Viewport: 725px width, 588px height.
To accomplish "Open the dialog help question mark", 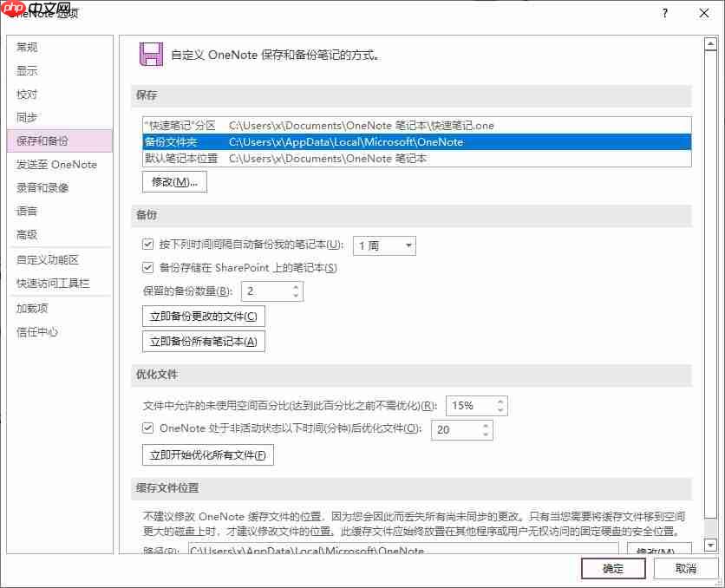I will [665, 13].
